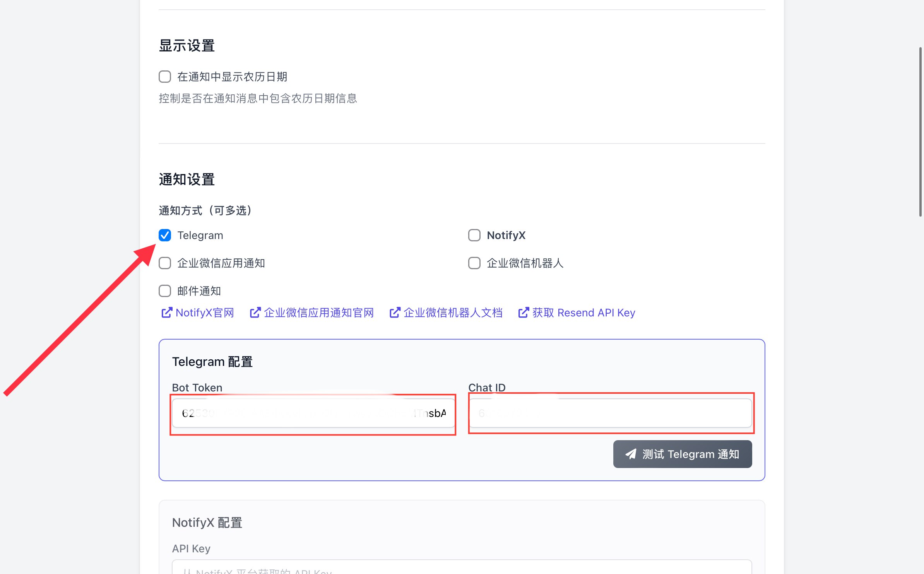Image resolution: width=924 pixels, height=574 pixels.
Task: Click the NotifyX label text
Action: coord(506,235)
